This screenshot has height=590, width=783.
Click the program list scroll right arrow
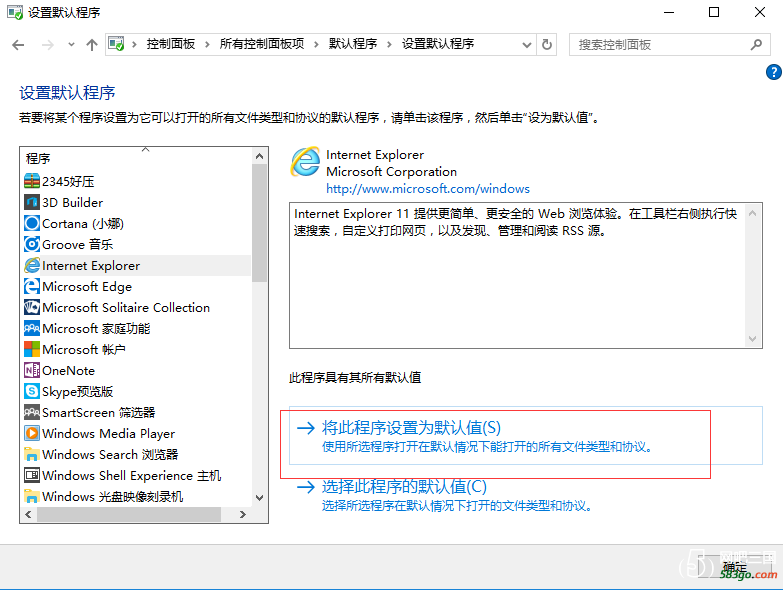click(243, 514)
